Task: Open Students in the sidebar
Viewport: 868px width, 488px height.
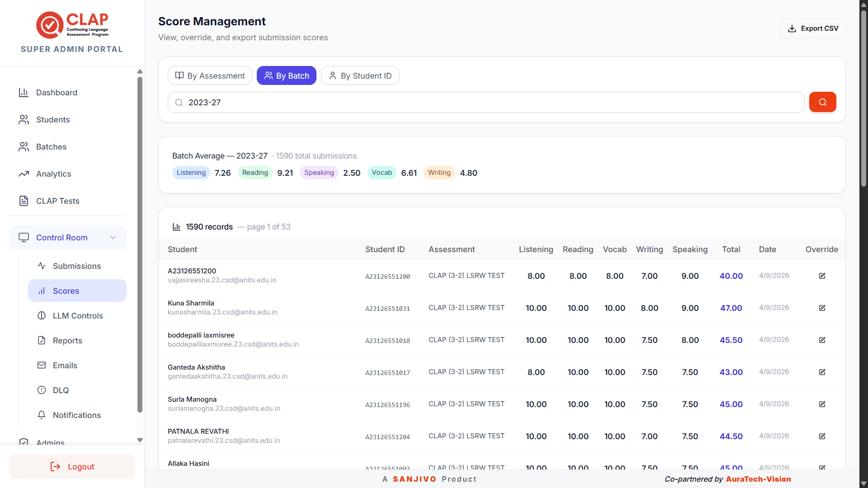Action: click(x=68, y=120)
